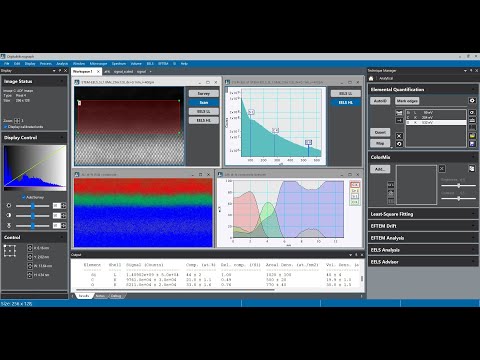Toggle the Auto Survey checkbox
Screen dimensions: 480x360
pyautogui.click(x=23, y=197)
